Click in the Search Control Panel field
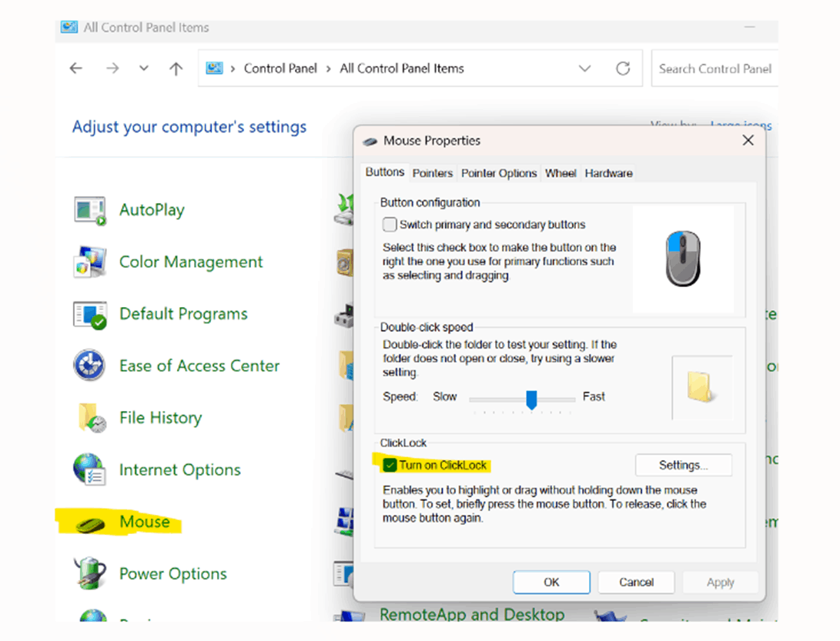This screenshot has width=840, height=641. pyautogui.click(x=715, y=68)
